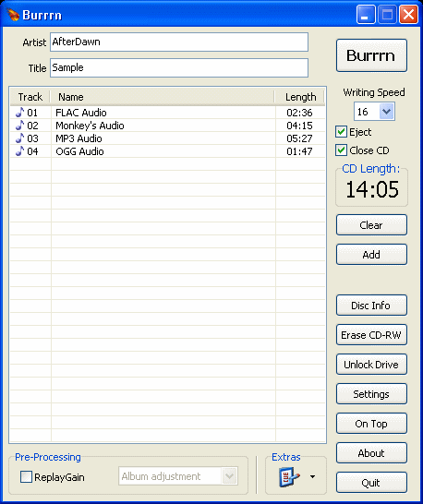This screenshot has width=423, height=504.
Task: Click the Erase CD-RW button
Action: [371, 335]
